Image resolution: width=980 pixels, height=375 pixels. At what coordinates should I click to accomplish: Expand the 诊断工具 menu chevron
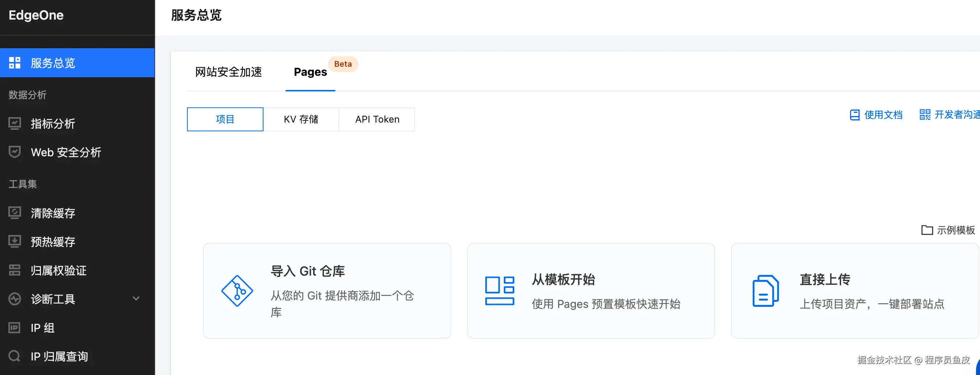(136, 299)
